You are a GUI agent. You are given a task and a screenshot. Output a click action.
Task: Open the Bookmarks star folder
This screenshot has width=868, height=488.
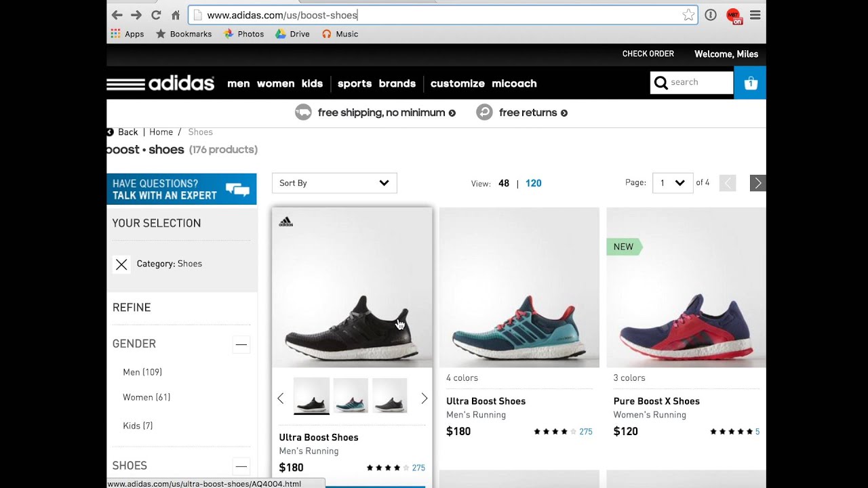(x=184, y=34)
